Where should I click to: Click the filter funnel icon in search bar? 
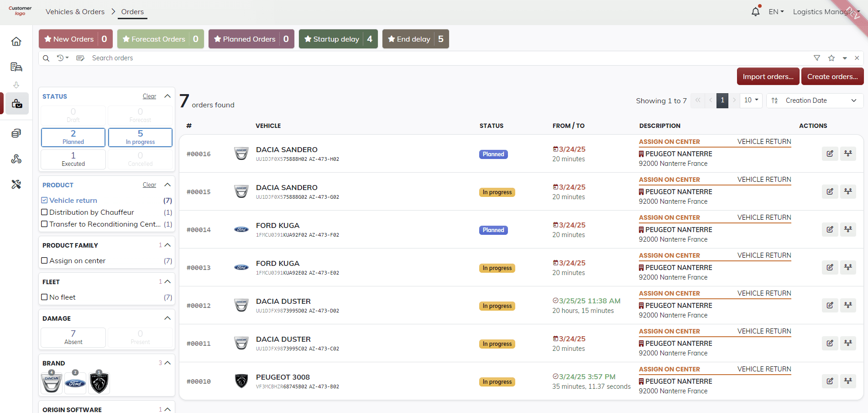point(816,58)
